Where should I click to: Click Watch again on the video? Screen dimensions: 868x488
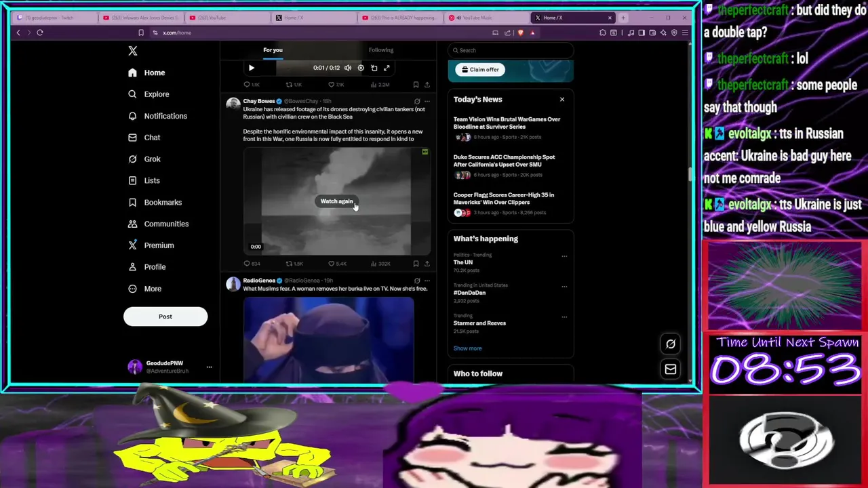click(x=336, y=201)
